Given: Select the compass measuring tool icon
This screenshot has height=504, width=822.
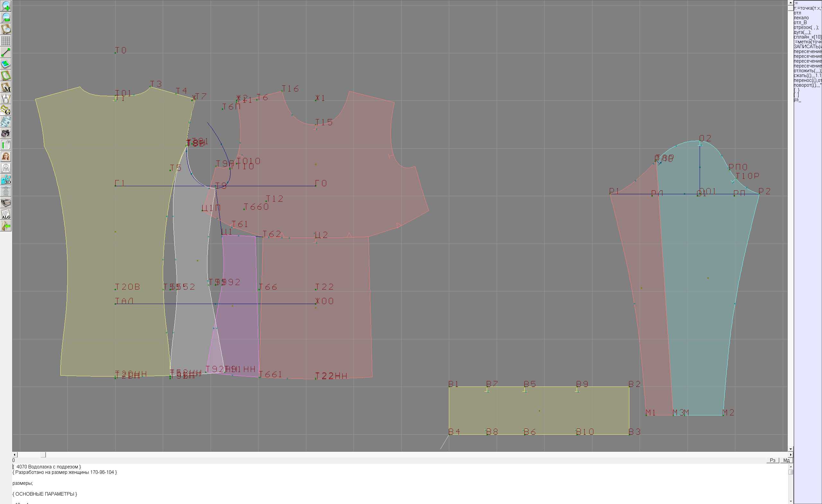Looking at the screenshot, I should (6, 99).
